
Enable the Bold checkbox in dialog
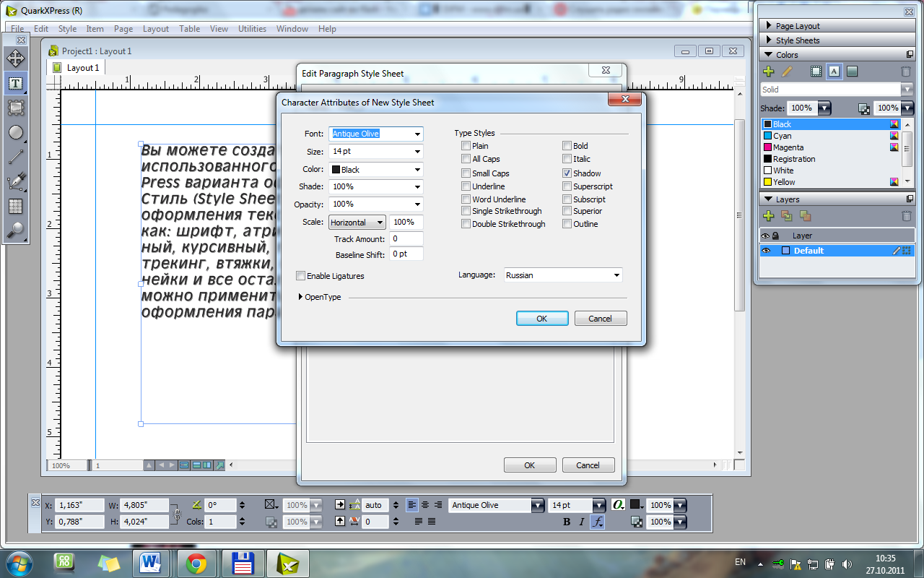tap(567, 146)
